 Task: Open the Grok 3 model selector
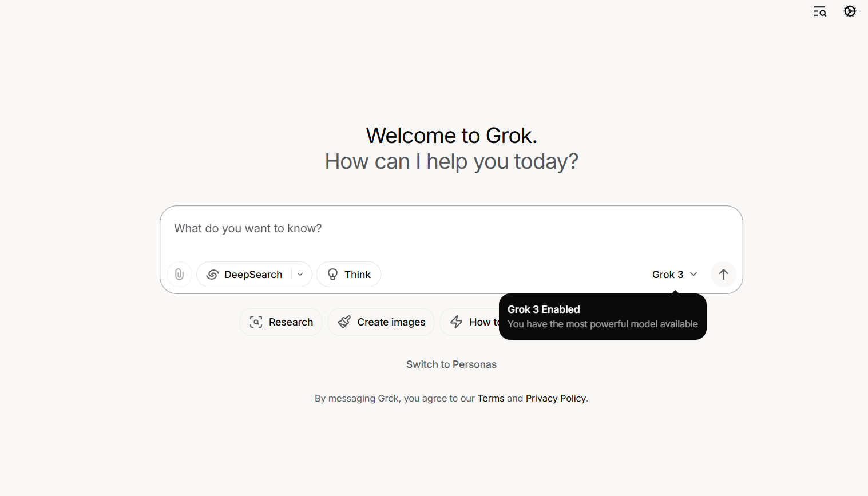[675, 275]
